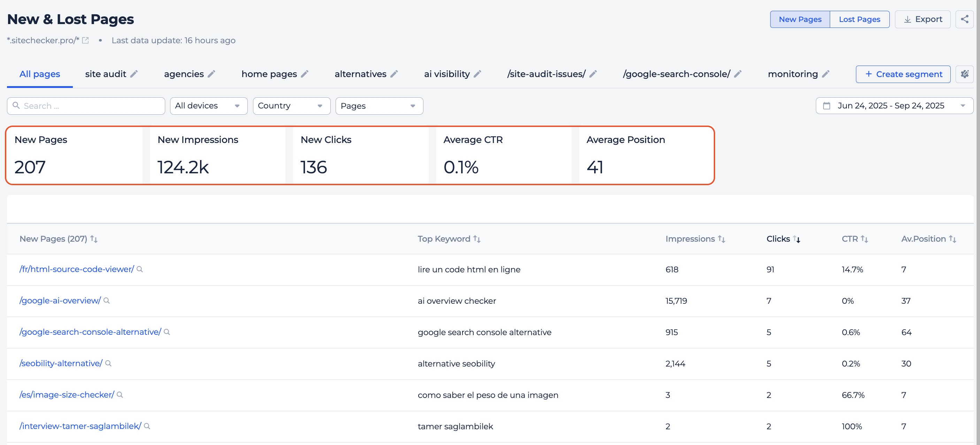Image resolution: width=980 pixels, height=445 pixels.
Task: Click pencil icon next to agencies segment
Action: tap(212, 74)
